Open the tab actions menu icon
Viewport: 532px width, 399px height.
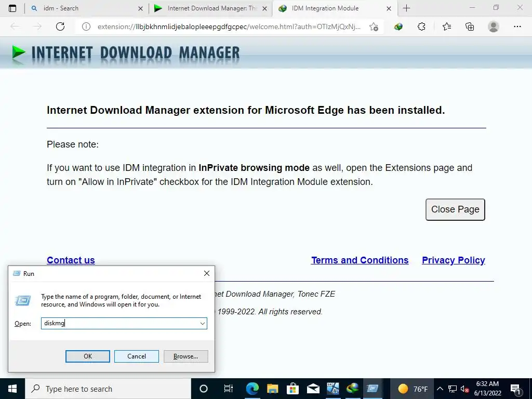tap(12, 8)
